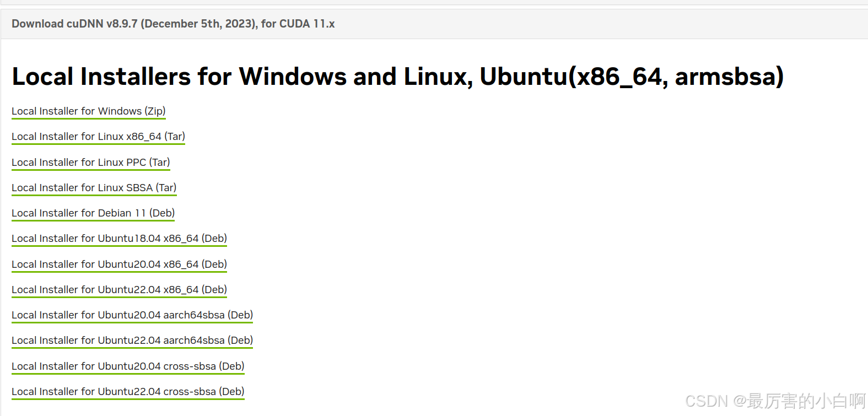Click the CSDN watermark text
The width and height of the screenshot is (868, 416).
(x=775, y=401)
